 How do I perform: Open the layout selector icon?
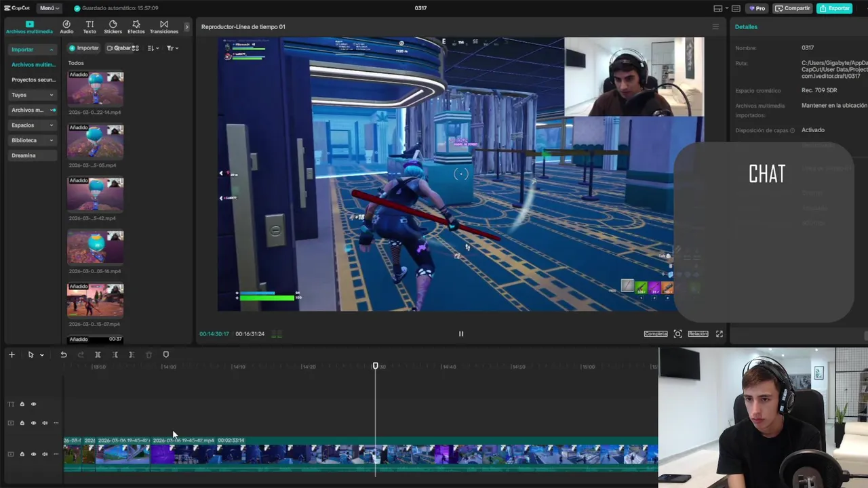pos(718,8)
